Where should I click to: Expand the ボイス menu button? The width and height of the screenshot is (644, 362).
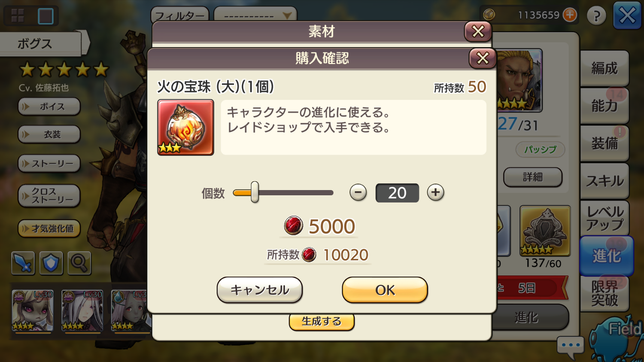[49, 106]
